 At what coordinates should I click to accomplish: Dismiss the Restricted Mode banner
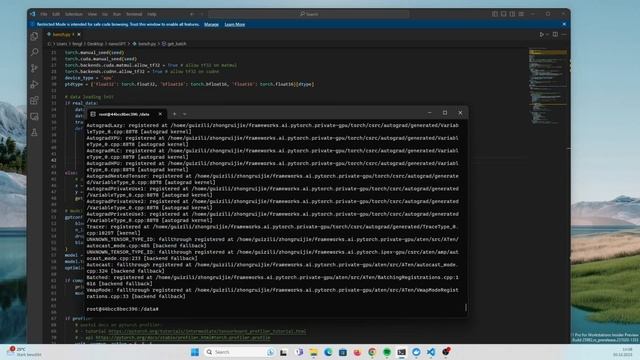coord(564,24)
